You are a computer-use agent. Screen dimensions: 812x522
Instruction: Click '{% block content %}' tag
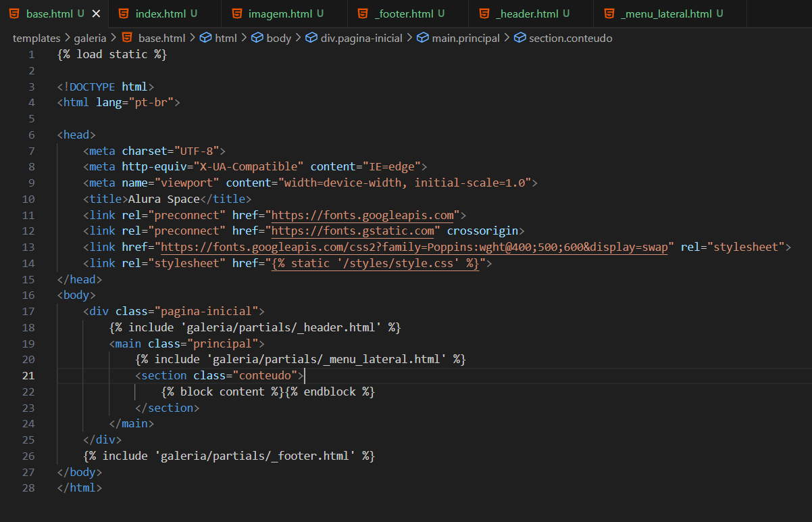222,392
